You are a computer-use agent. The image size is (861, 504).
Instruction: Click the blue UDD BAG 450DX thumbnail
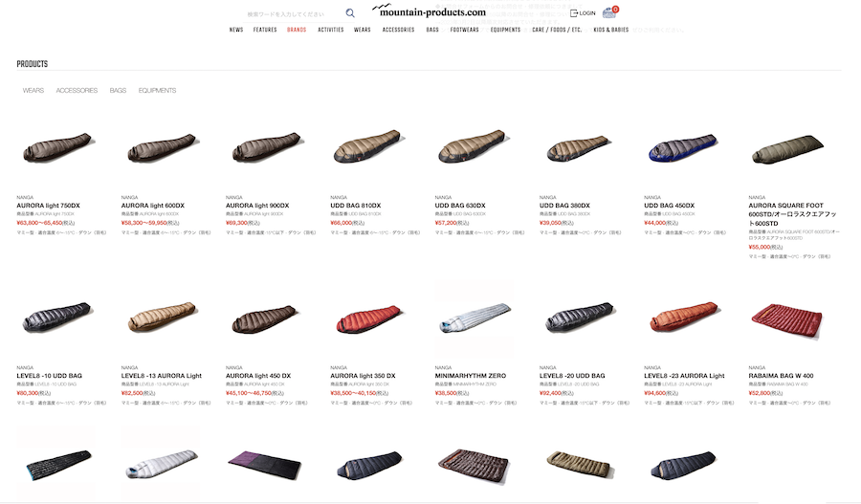682,148
